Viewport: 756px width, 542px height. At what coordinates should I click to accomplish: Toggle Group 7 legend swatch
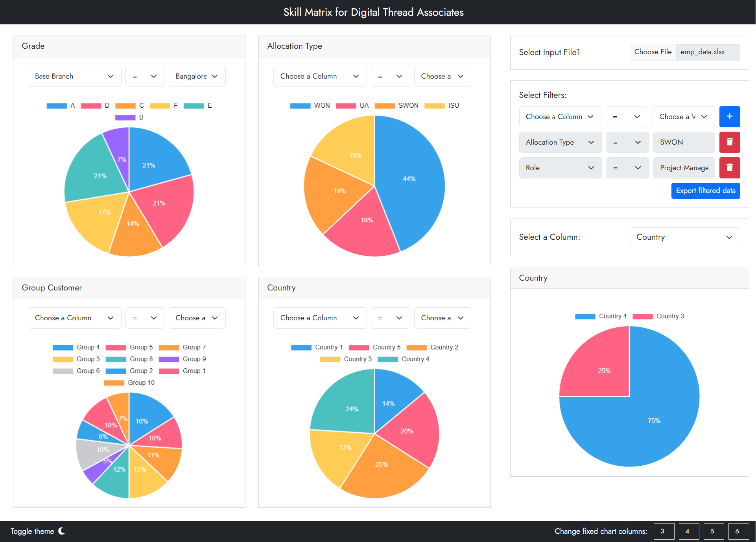169,347
